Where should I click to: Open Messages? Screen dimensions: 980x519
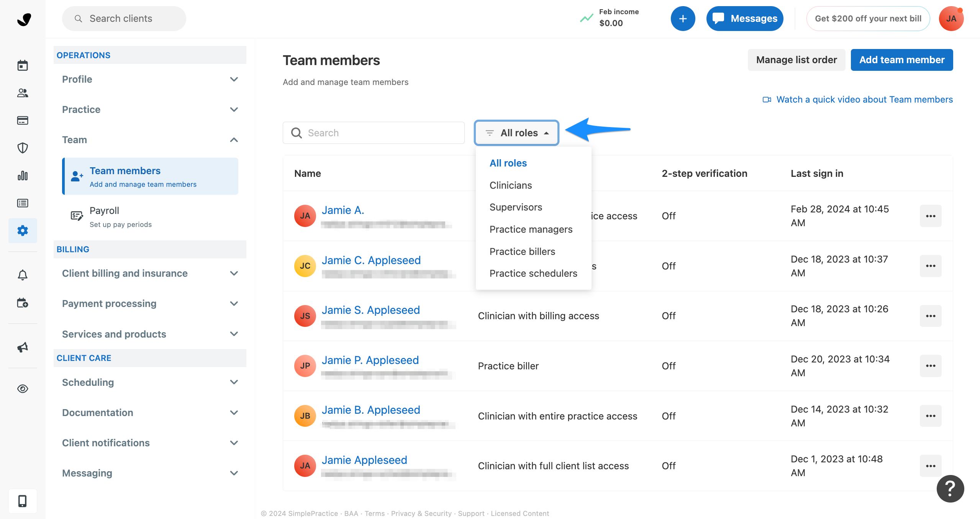[x=745, y=19]
